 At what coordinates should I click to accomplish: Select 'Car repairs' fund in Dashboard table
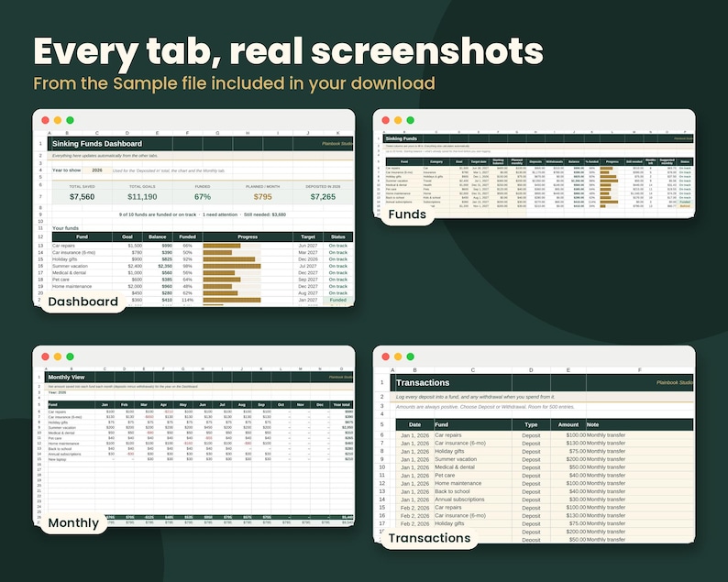click(x=63, y=246)
